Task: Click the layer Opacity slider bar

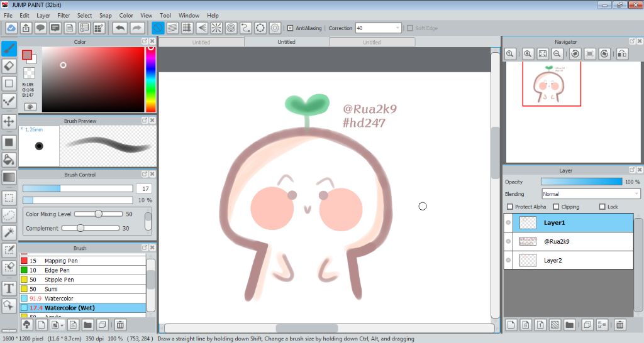Action: (x=581, y=182)
